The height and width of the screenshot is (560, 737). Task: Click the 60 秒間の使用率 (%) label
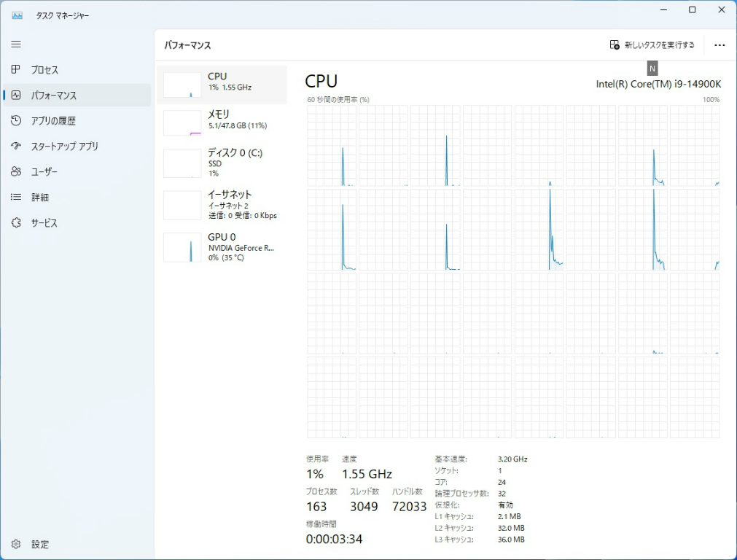pyautogui.click(x=338, y=100)
